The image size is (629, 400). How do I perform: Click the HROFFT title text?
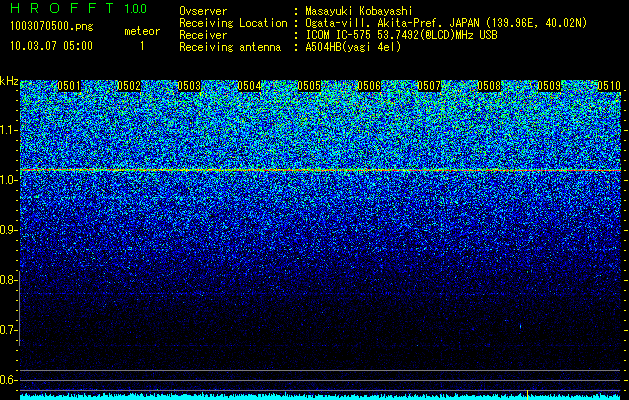pos(62,8)
